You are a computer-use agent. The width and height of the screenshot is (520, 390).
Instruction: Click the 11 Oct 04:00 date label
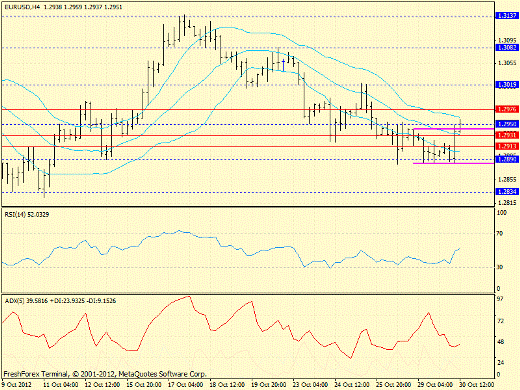(x=61, y=384)
